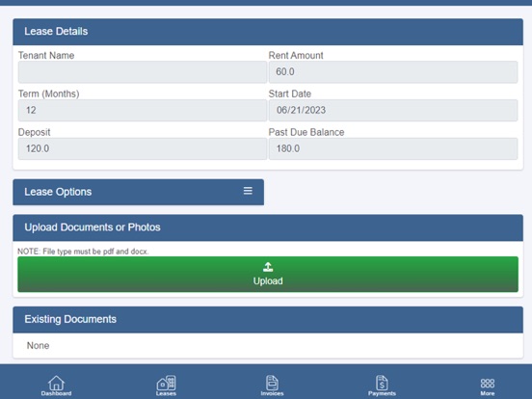This screenshot has width=532, height=399.
Task: Click the Tenant Name field
Action: click(143, 72)
